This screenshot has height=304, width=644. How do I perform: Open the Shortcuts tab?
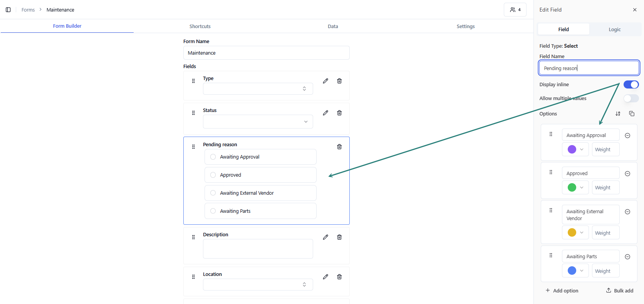click(x=200, y=26)
